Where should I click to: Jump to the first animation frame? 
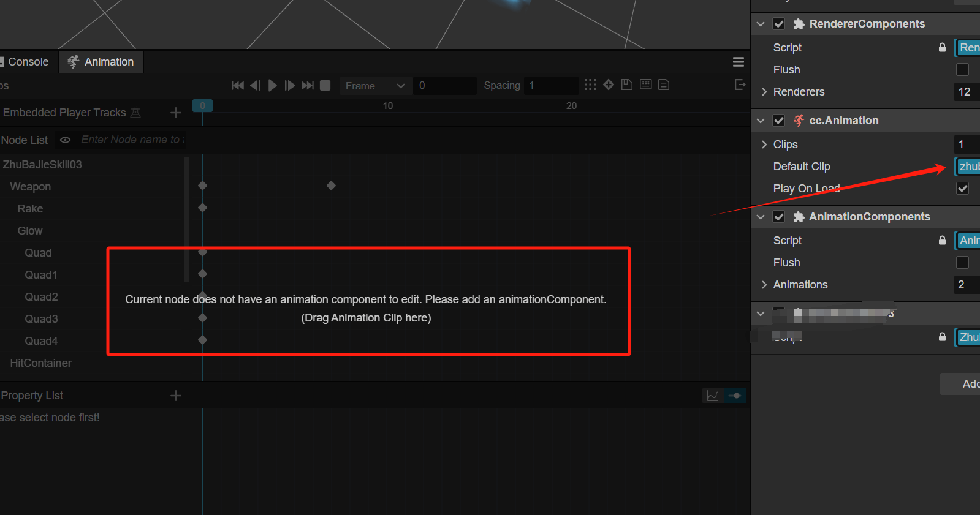pos(238,86)
